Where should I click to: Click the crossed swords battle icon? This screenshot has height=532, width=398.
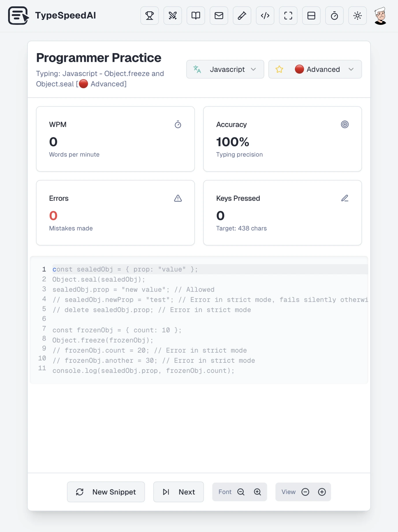(172, 16)
